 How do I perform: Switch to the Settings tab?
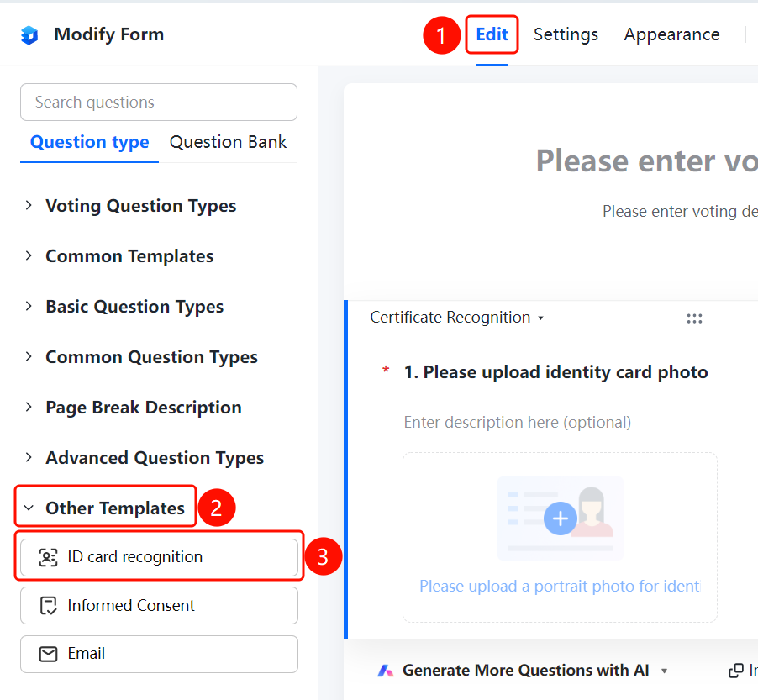click(566, 34)
